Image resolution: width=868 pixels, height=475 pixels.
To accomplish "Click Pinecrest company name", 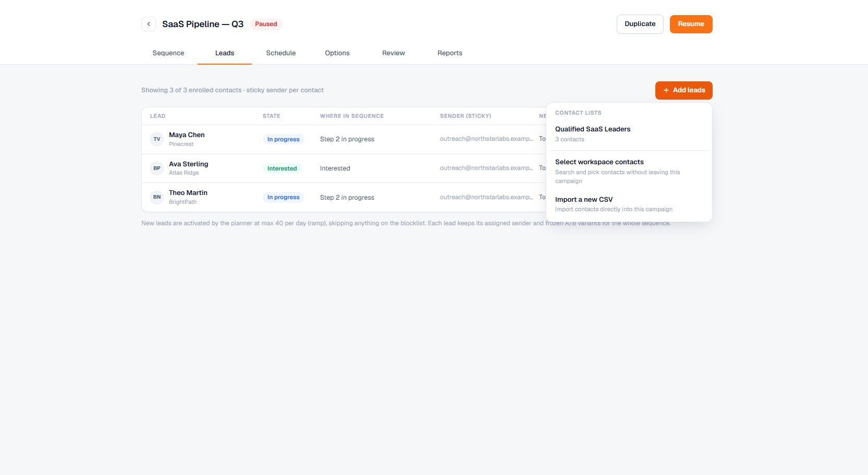I will pyautogui.click(x=181, y=144).
